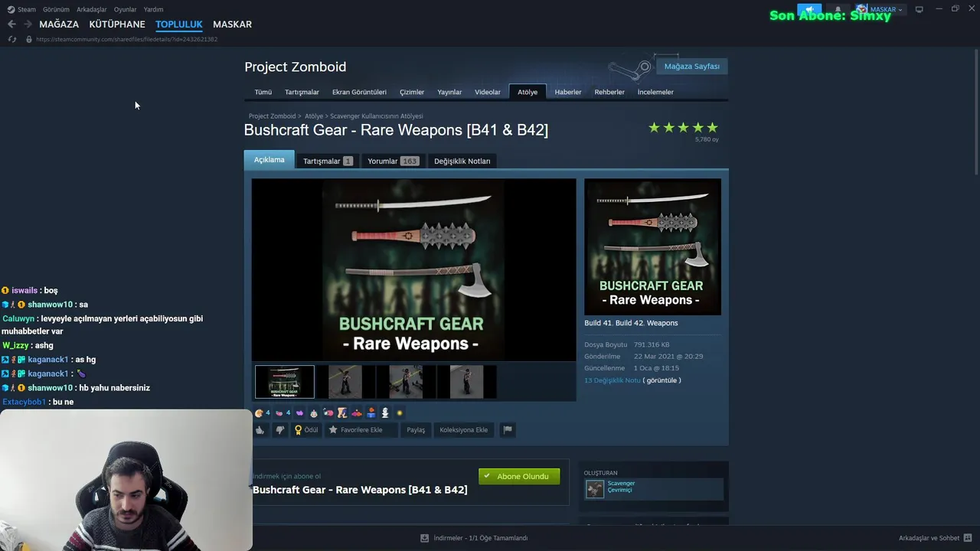Click the five-star rating display
Viewport: 980px width, 551px height.
(683, 128)
